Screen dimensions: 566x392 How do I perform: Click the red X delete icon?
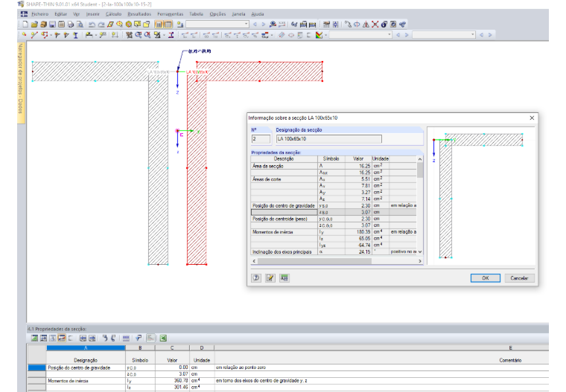coord(375,25)
